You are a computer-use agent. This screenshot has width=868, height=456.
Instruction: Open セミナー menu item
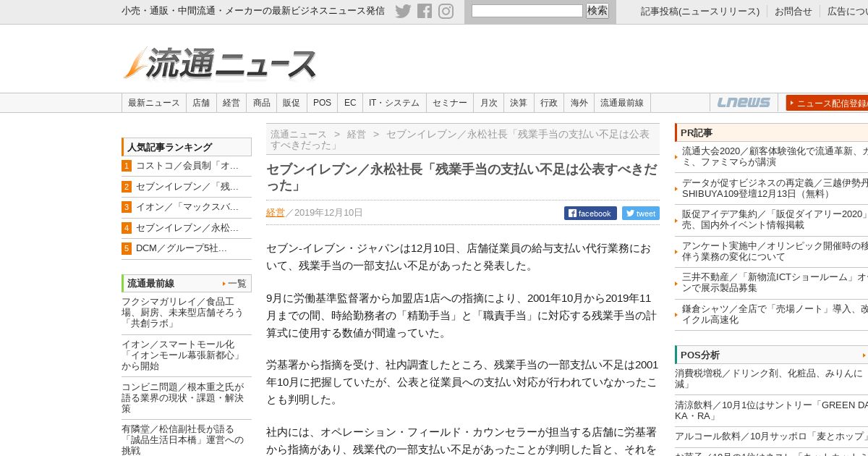tap(450, 103)
